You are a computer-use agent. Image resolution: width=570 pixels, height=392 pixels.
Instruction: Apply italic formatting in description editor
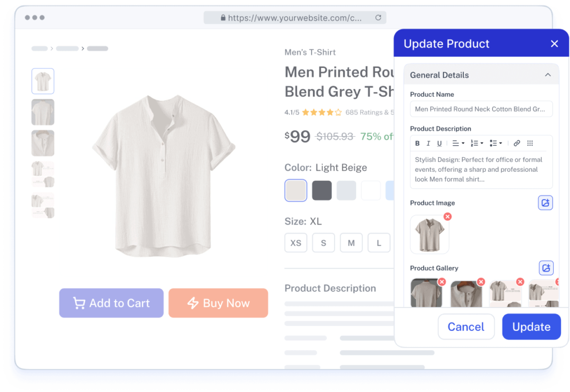(428, 143)
